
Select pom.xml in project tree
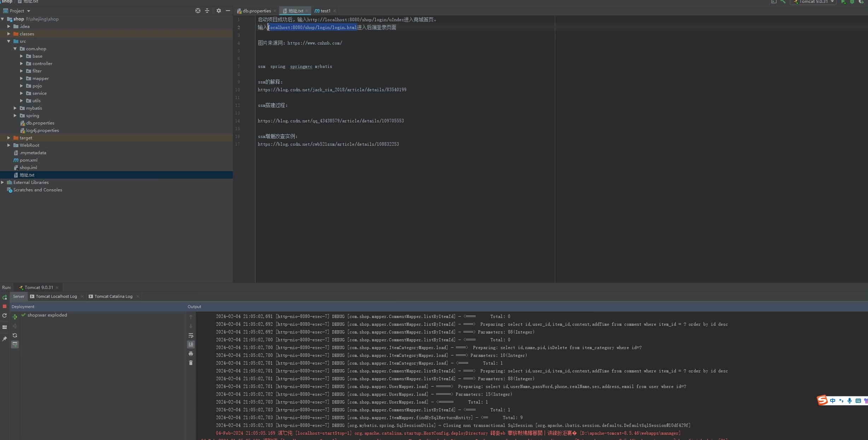pyautogui.click(x=28, y=160)
